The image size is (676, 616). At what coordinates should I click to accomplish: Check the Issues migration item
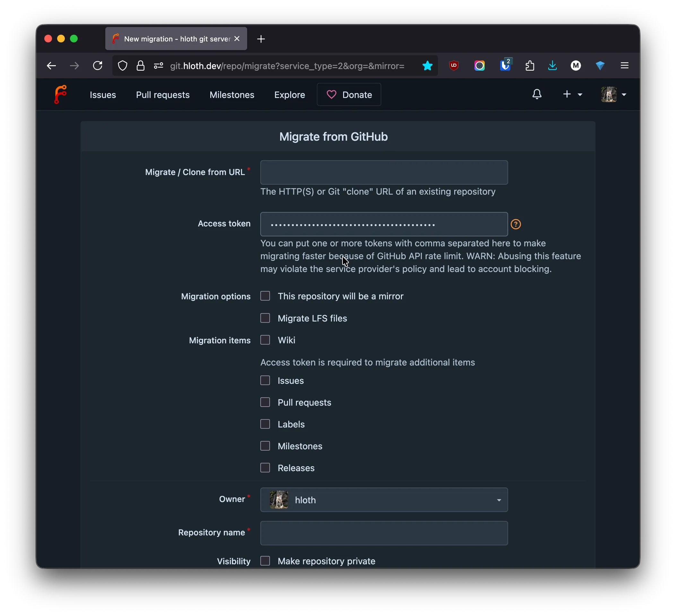(x=265, y=380)
